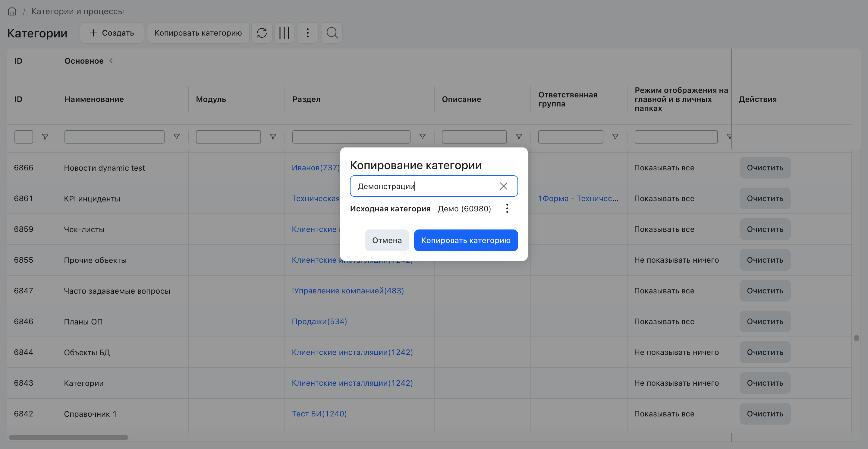Click Отмена in the dialog
Image resolution: width=868 pixels, height=449 pixels.
click(387, 240)
